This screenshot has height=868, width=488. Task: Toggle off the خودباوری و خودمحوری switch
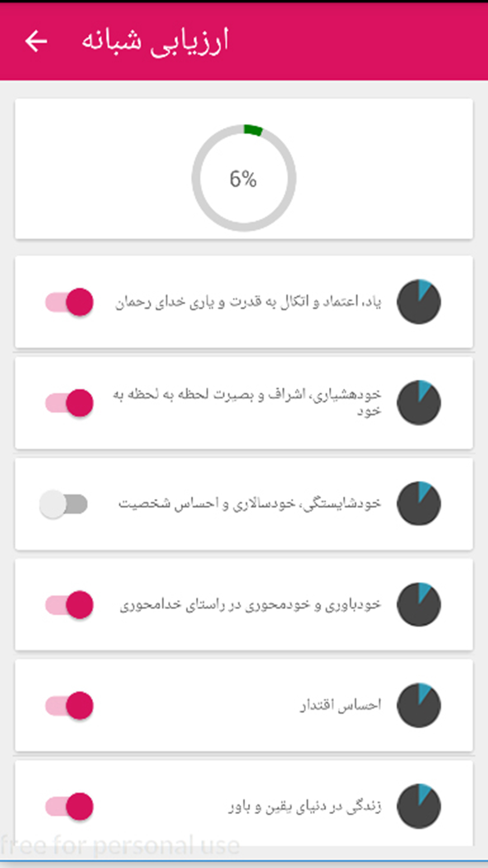tap(69, 605)
